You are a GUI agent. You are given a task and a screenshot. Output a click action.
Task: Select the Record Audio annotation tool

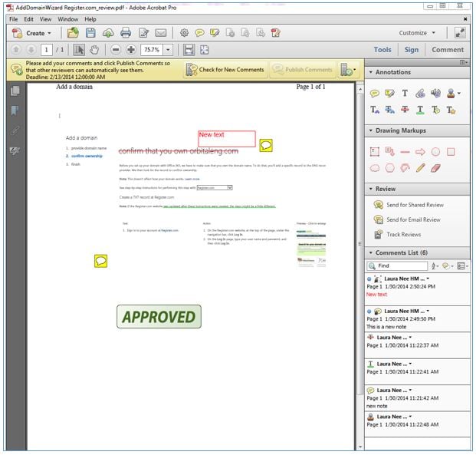tap(435, 93)
